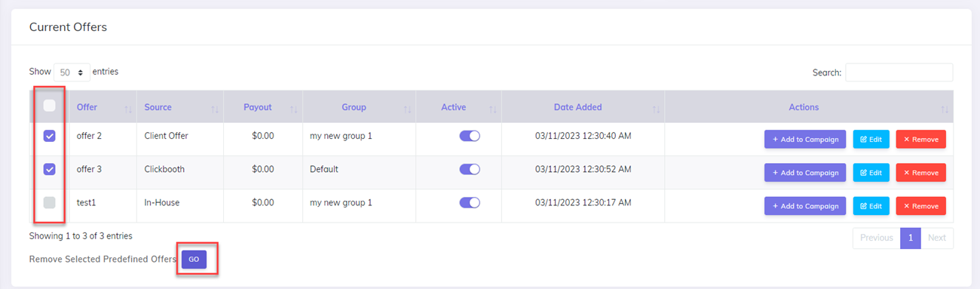Edit offer 2
The height and width of the screenshot is (289, 980).
coord(871,140)
